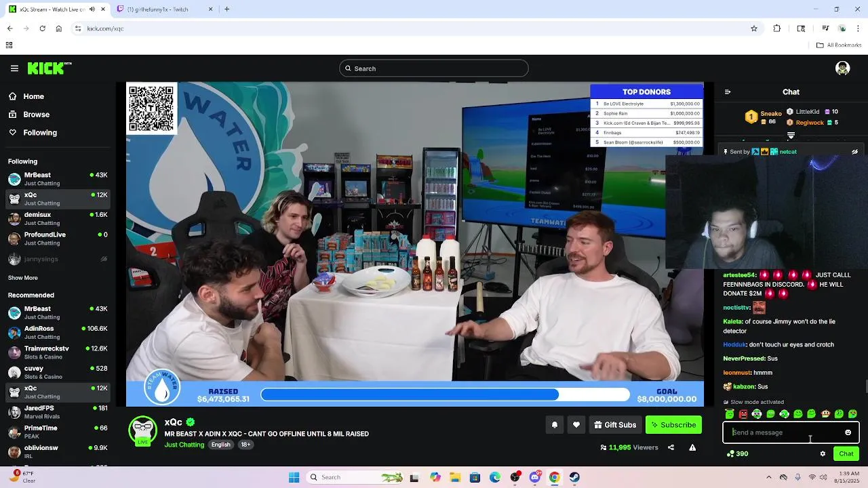Viewport: 868px width, 488px height.
Task: Open the browser apps grid icon
Action: coord(9,45)
